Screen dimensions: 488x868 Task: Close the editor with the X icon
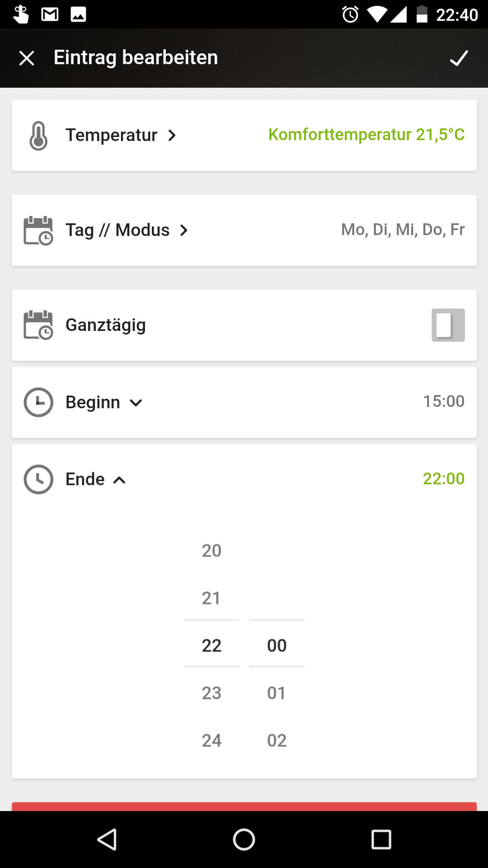coord(27,58)
